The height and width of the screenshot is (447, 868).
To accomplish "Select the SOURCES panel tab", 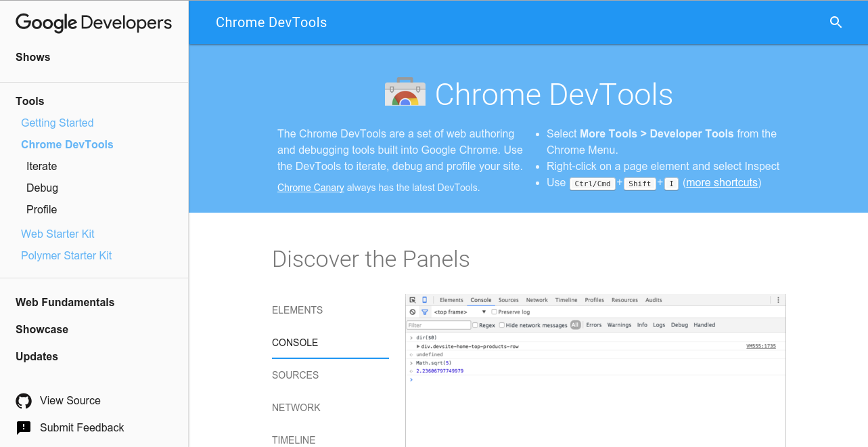I will pos(296,375).
